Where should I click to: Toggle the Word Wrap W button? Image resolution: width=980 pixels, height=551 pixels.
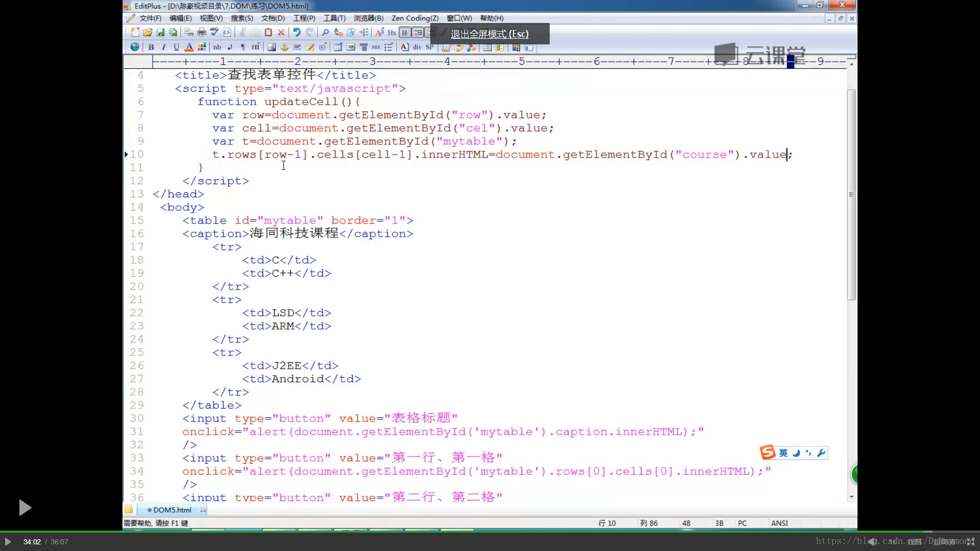(405, 33)
